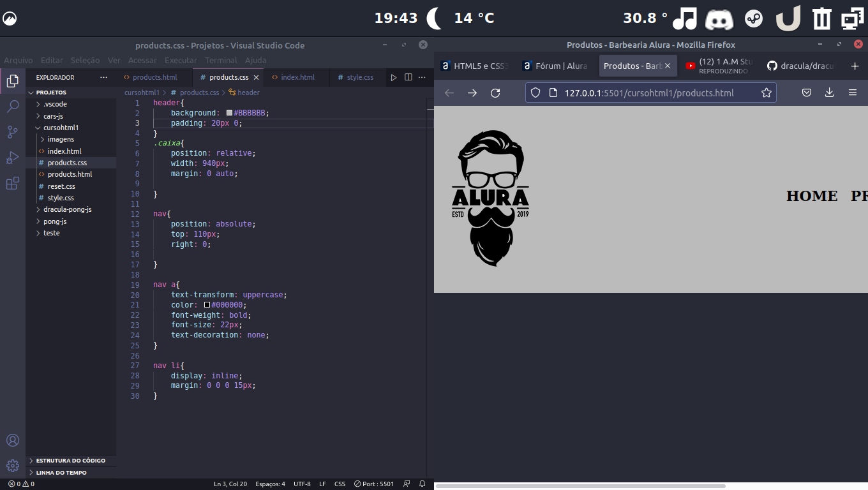
Task: Open the Pocket save icon in Firefox
Action: (807, 93)
